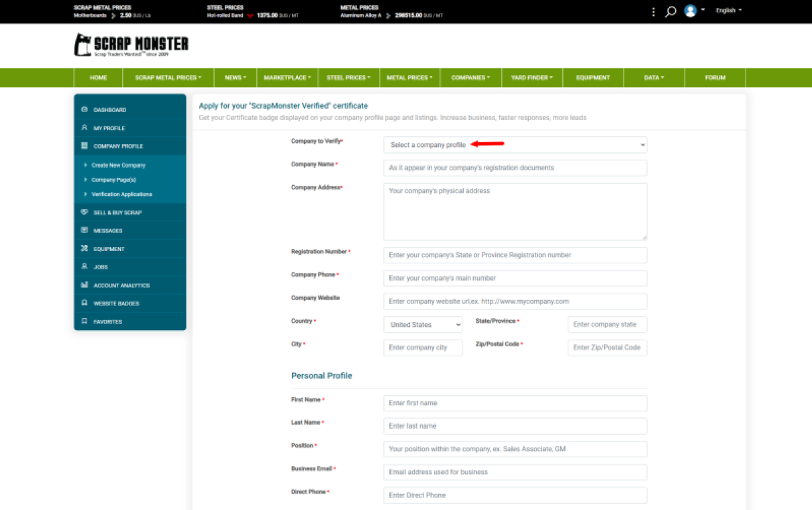The width and height of the screenshot is (812, 510).
Task: Go to Account Analytics in sidebar
Action: click(x=121, y=285)
